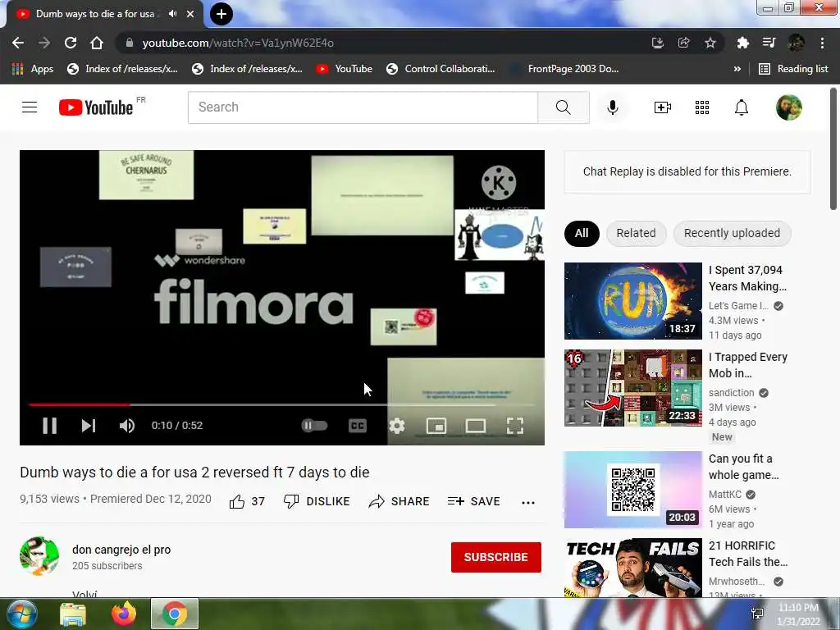Go back in browser
This screenshot has height=630, width=840.
click(18, 43)
